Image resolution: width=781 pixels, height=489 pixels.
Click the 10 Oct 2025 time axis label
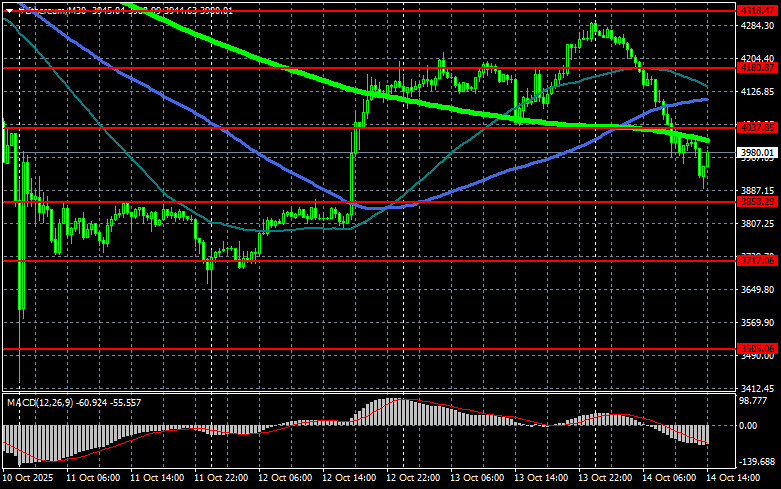click(x=30, y=478)
